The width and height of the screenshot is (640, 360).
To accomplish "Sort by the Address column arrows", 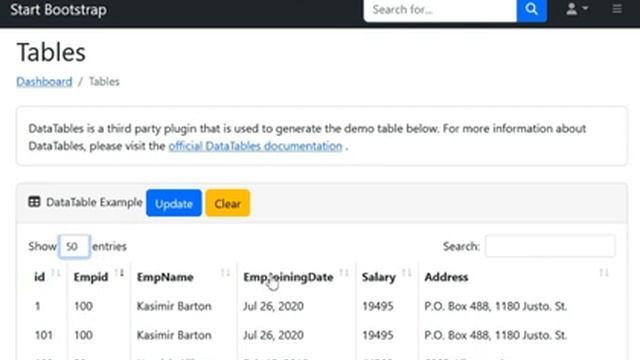I will [604, 273].
